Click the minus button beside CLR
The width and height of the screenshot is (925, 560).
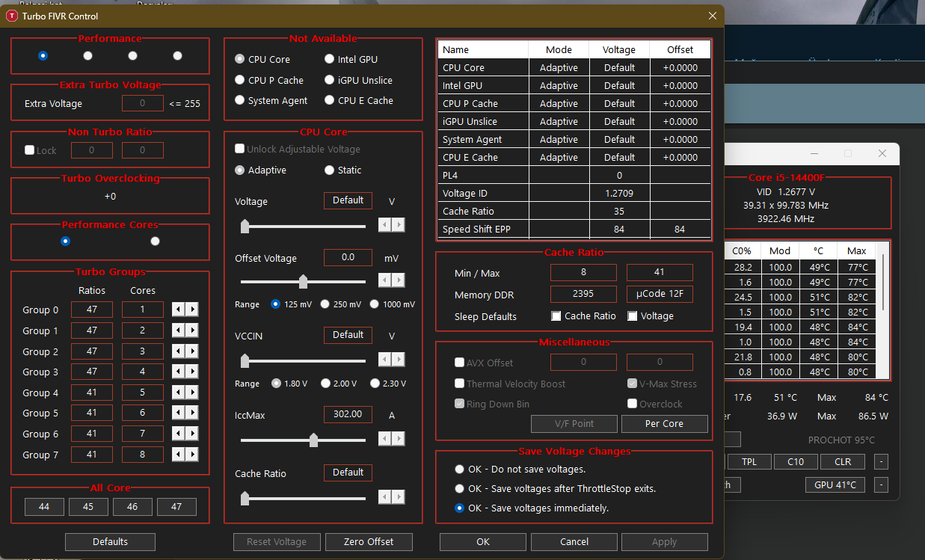click(881, 462)
